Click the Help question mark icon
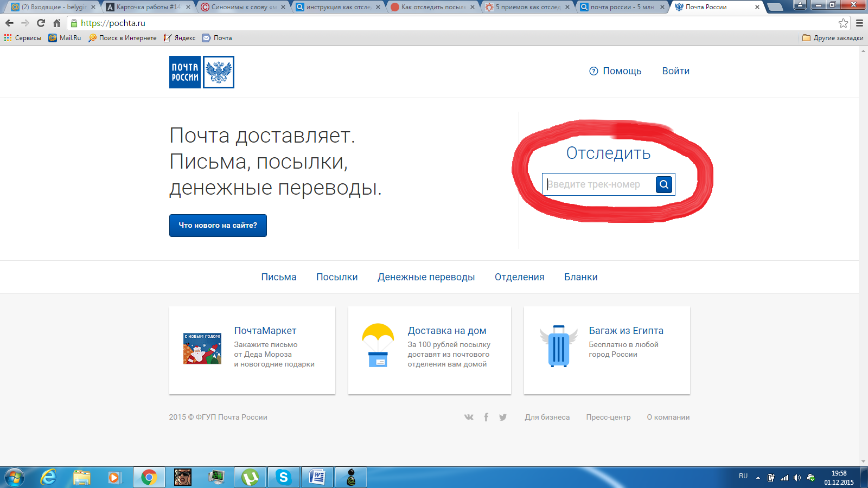The image size is (868, 488). (x=593, y=71)
